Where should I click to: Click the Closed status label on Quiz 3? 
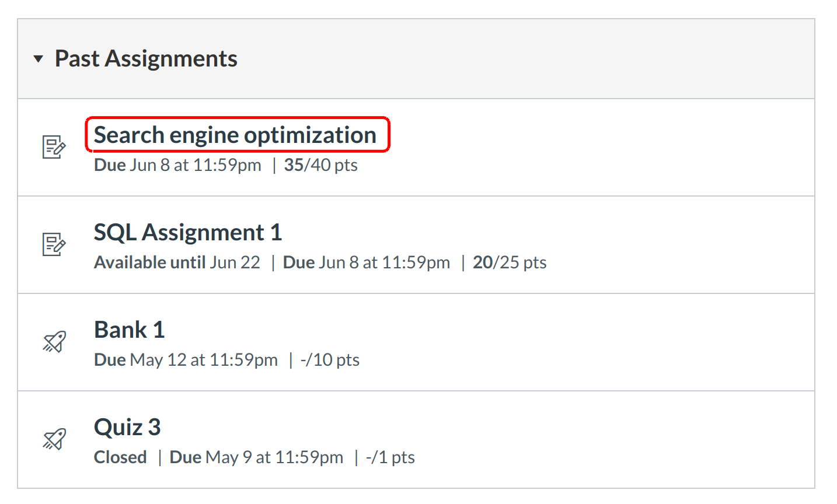(x=120, y=457)
